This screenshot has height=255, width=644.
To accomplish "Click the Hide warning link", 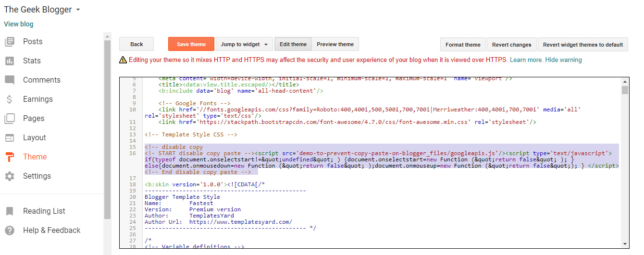I will [563, 60].
